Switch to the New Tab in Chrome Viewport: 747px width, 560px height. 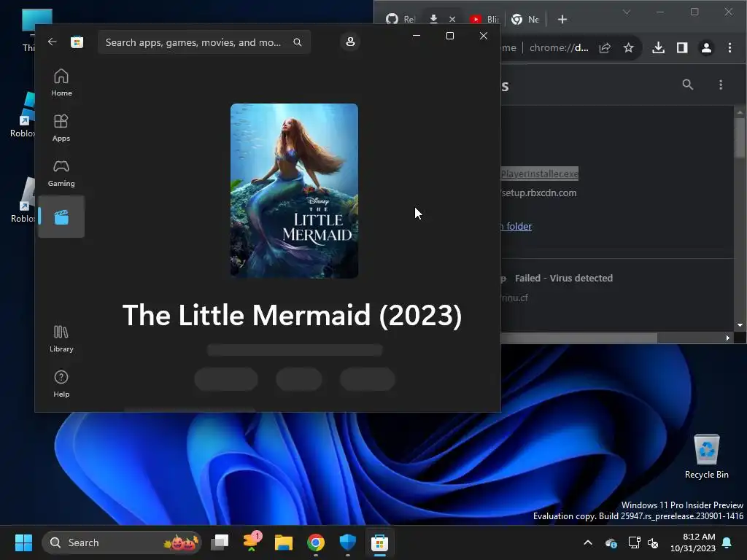click(525, 19)
